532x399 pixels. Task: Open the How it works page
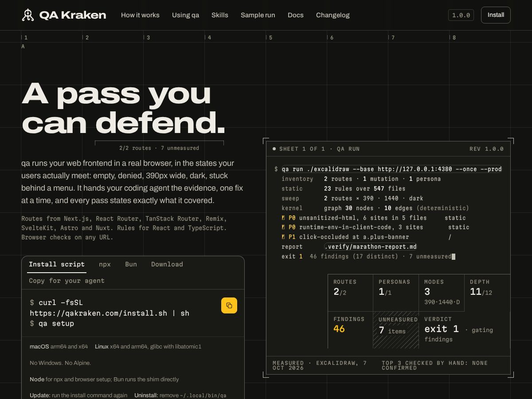(x=140, y=15)
